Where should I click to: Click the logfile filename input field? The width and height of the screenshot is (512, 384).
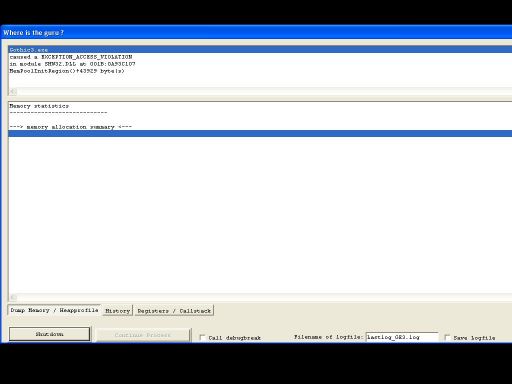coord(402,337)
